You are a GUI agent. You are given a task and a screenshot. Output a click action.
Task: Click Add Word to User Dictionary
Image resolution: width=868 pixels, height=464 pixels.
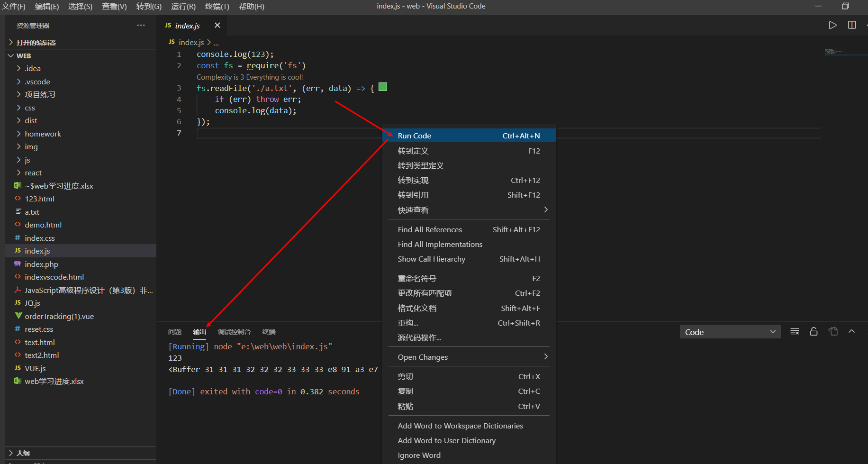[446, 440]
